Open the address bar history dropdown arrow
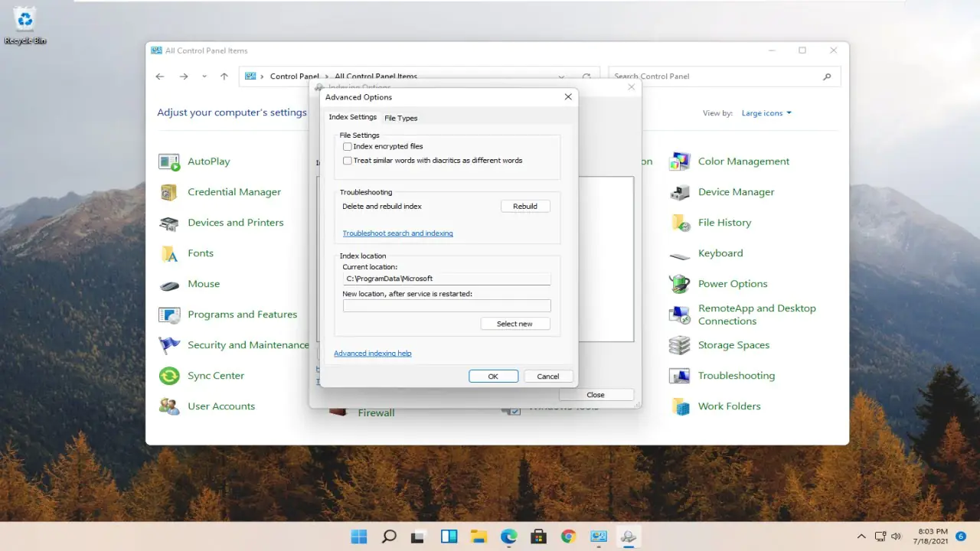Image resolution: width=980 pixels, height=551 pixels. coord(561,77)
